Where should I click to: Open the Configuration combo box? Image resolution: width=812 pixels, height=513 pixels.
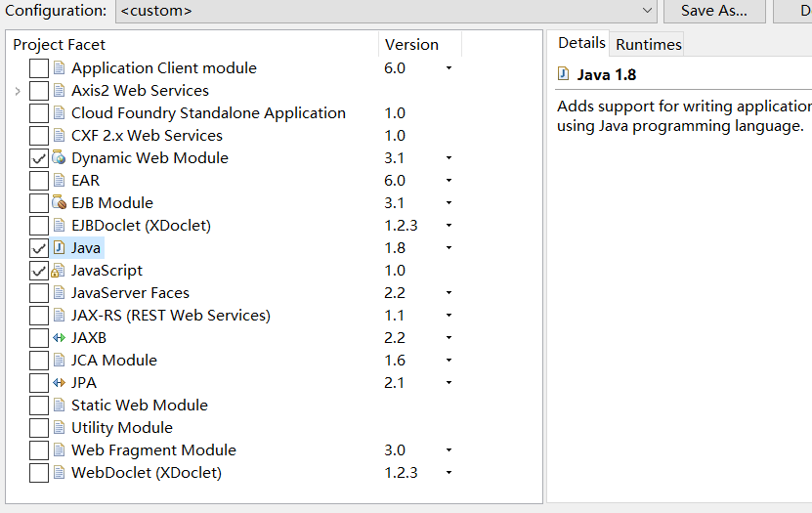point(648,11)
